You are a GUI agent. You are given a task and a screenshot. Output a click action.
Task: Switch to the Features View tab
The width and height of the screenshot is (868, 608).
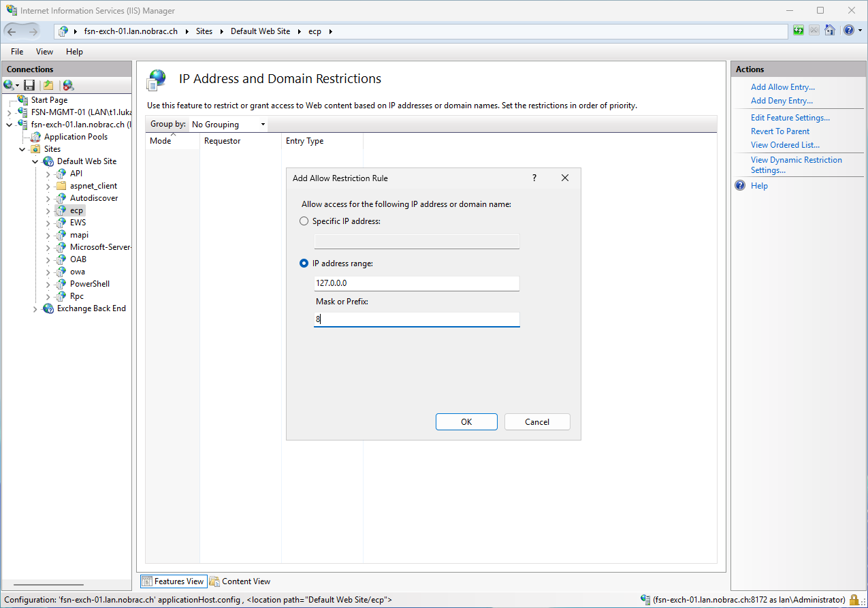pyautogui.click(x=173, y=581)
